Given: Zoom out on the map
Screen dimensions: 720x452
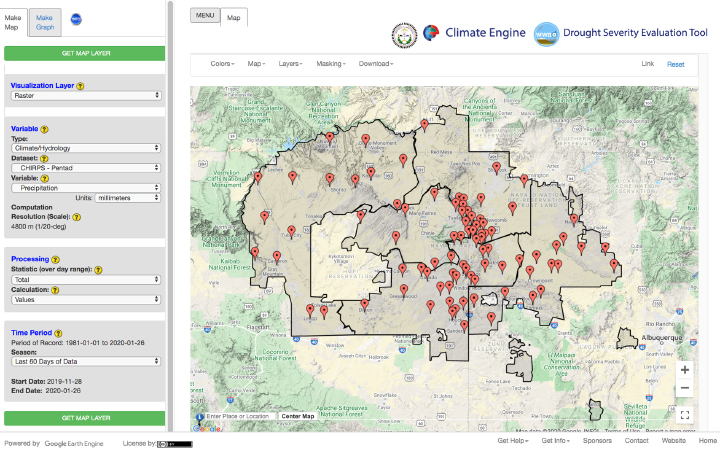Looking at the screenshot, I should (x=684, y=388).
